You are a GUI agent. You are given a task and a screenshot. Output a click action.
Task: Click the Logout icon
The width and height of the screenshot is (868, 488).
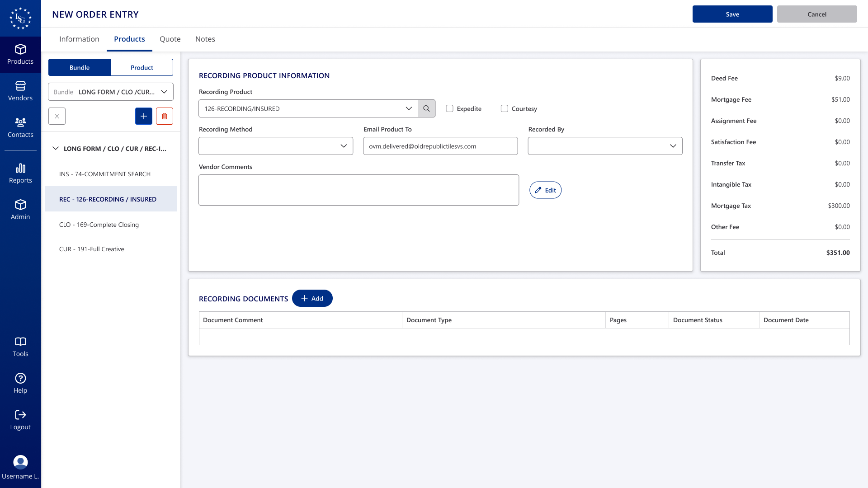[20, 415]
